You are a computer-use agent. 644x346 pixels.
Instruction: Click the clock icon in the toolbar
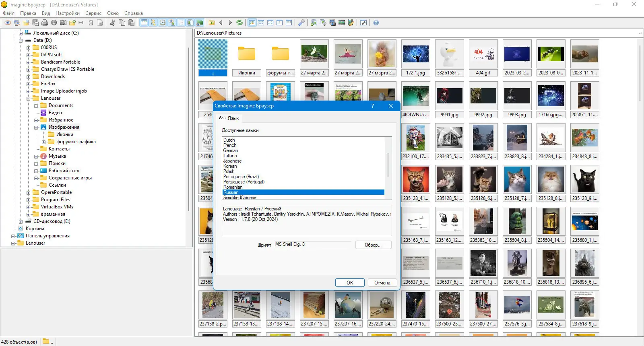click(x=163, y=23)
